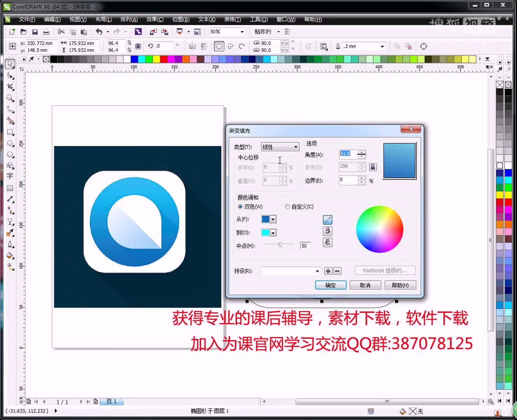Select the Text tool
This screenshot has height=420, width=517.
tap(10, 177)
